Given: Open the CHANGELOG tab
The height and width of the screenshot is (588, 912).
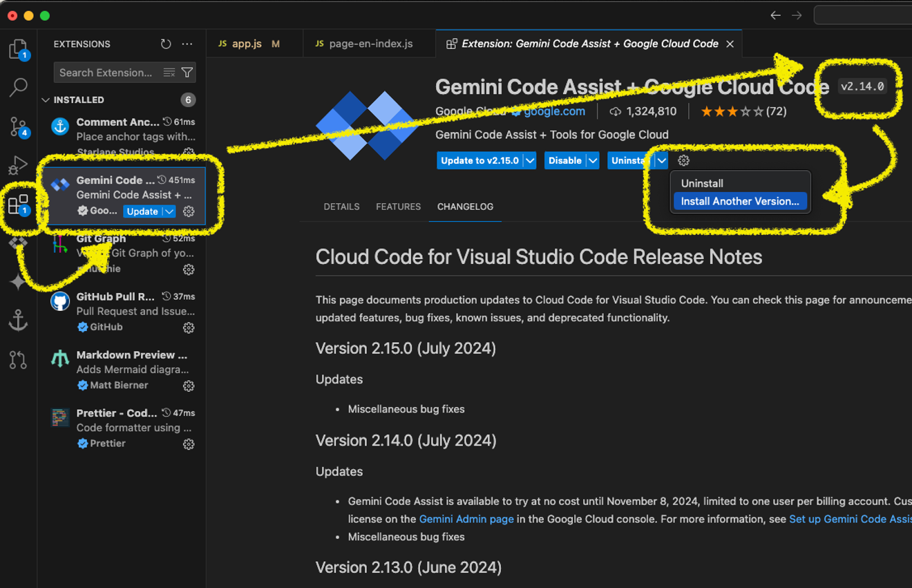Looking at the screenshot, I should pyautogui.click(x=465, y=207).
